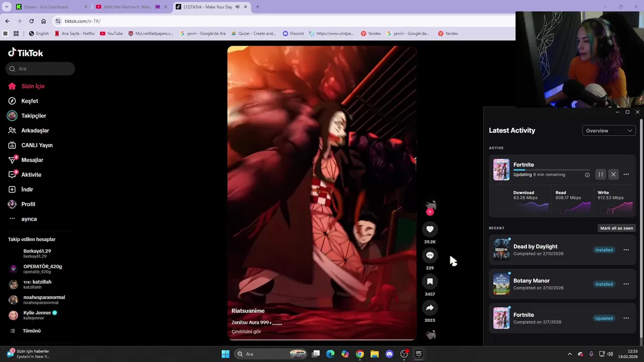Open the site info icon in address bar
The height and width of the screenshot is (362, 644).
58,21
